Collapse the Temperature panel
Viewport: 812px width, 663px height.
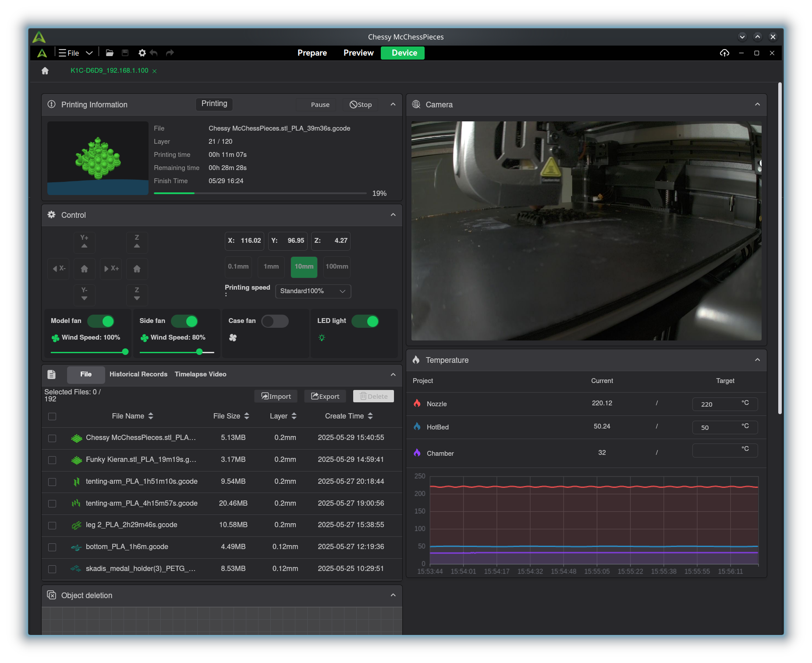[757, 360]
